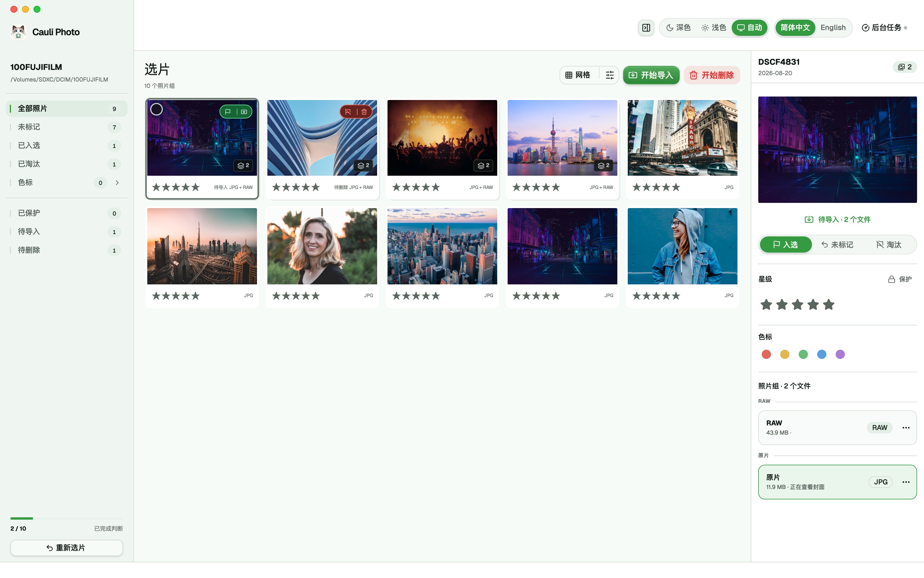Image resolution: width=924 pixels, height=578 pixels.
Task: Open the more options menu for the RAW file
Action: tap(906, 428)
